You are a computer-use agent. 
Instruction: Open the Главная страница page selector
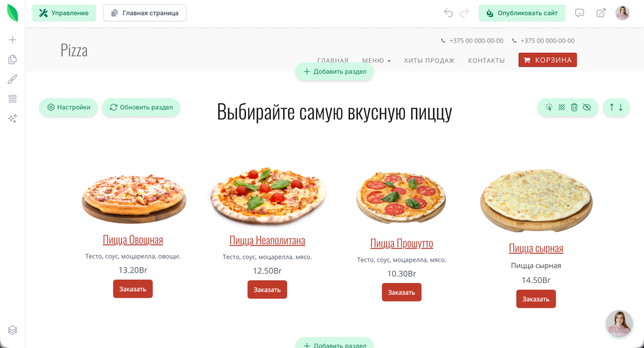point(145,13)
